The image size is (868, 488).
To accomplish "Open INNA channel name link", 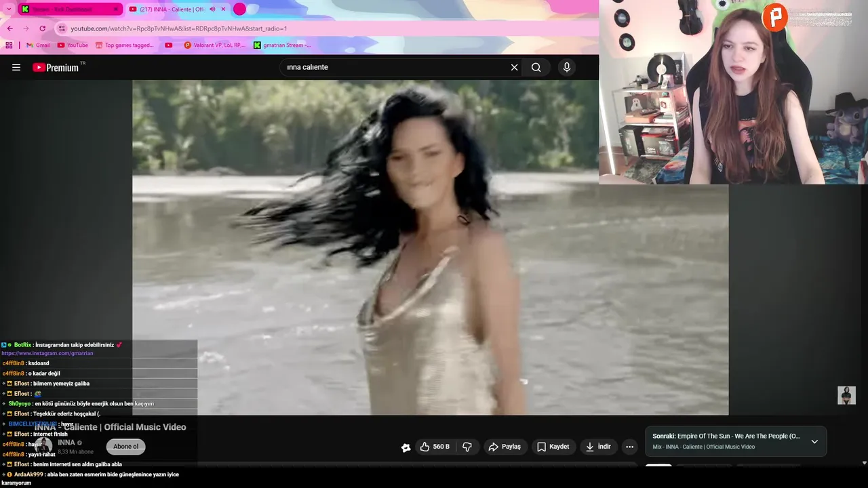I will tap(66, 443).
